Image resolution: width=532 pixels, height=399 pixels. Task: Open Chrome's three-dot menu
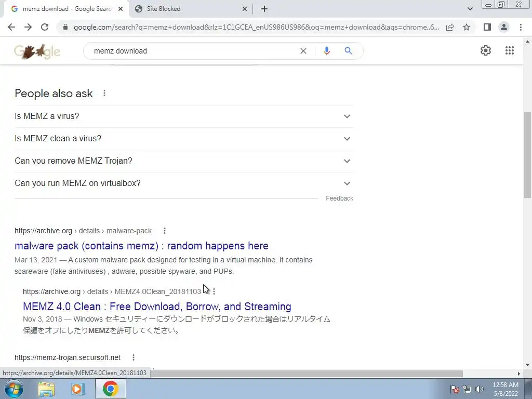pos(521,27)
